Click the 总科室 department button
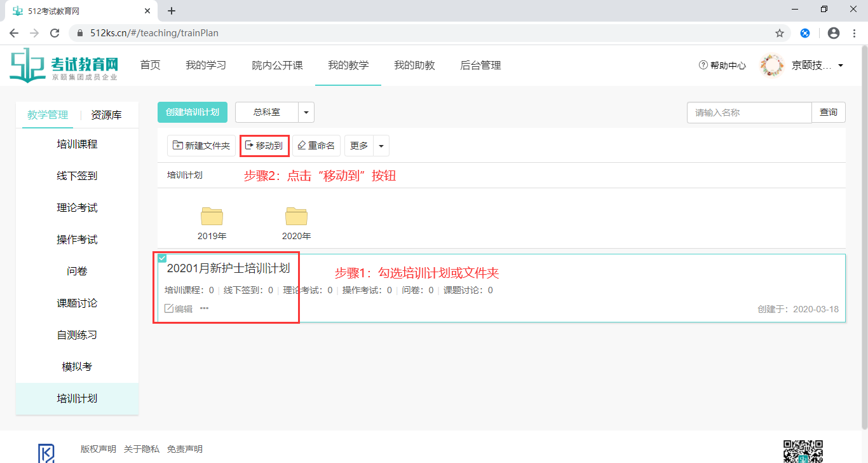Screen dimensions: 868x463 point(267,112)
